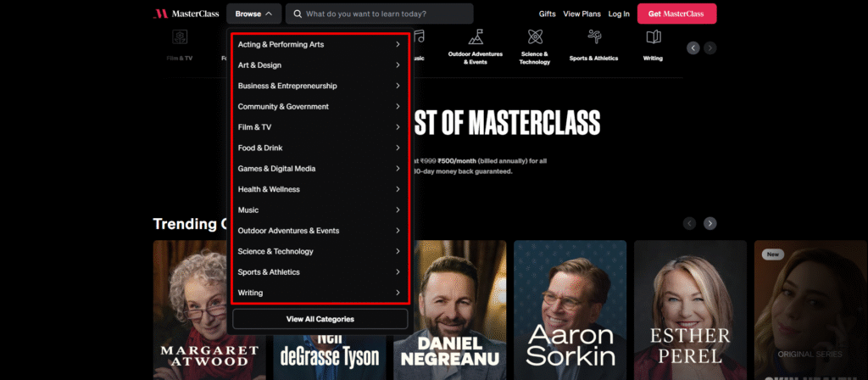This screenshot has height=380, width=868.
Task: Open Sports & Athletics category icon
Action: click(594, 36)
